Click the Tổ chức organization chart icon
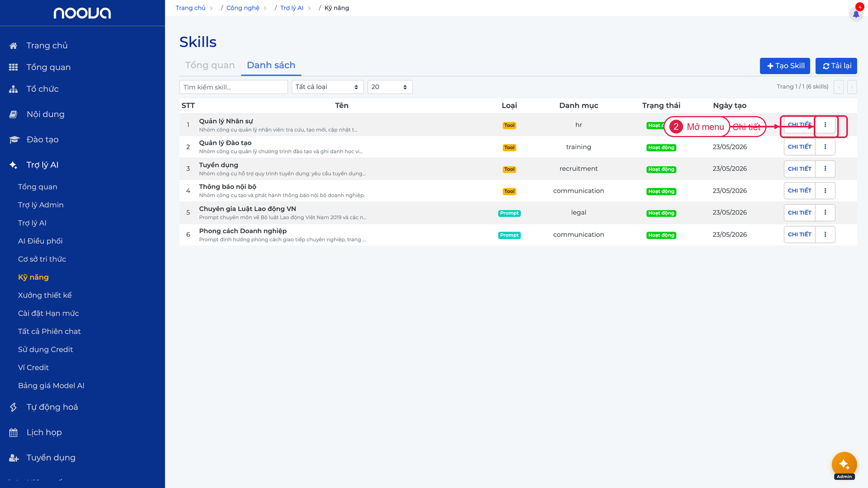 click(x=14, y=89)
